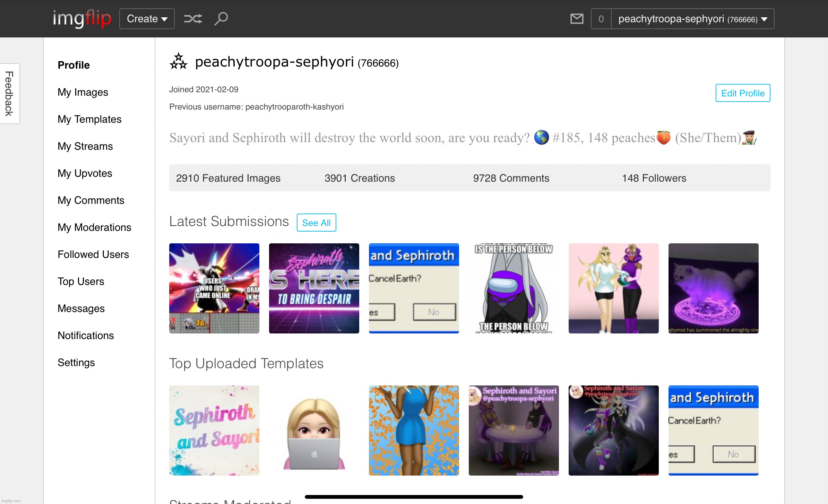Open the 'Sephiroth is here to bring despair' submission

click(x=314, y=288)
